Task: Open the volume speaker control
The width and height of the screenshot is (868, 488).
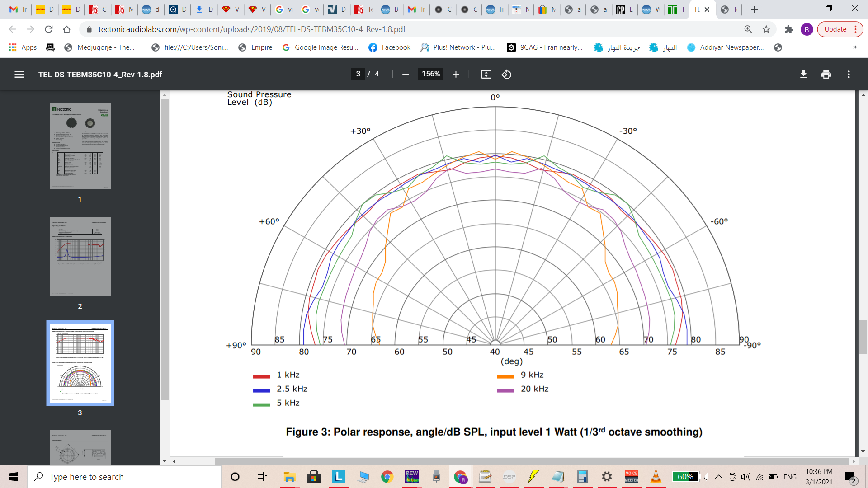Action: (746, 477)
